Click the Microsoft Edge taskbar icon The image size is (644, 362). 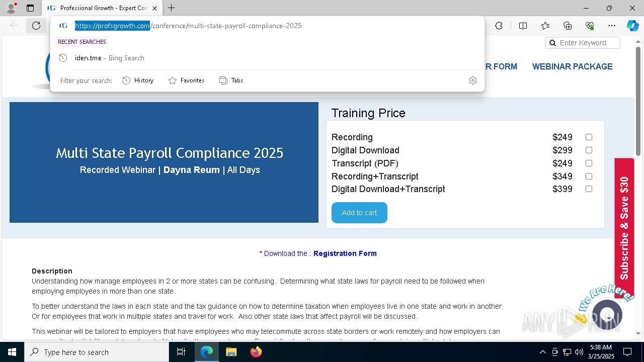tap(207, 352)
